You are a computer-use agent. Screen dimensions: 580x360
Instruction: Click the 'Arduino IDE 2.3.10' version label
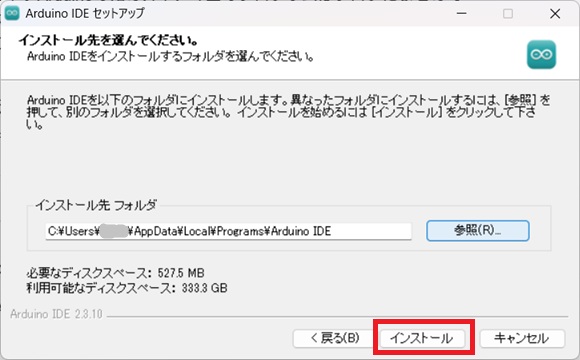pyautogui.click(x=56, y=314)
